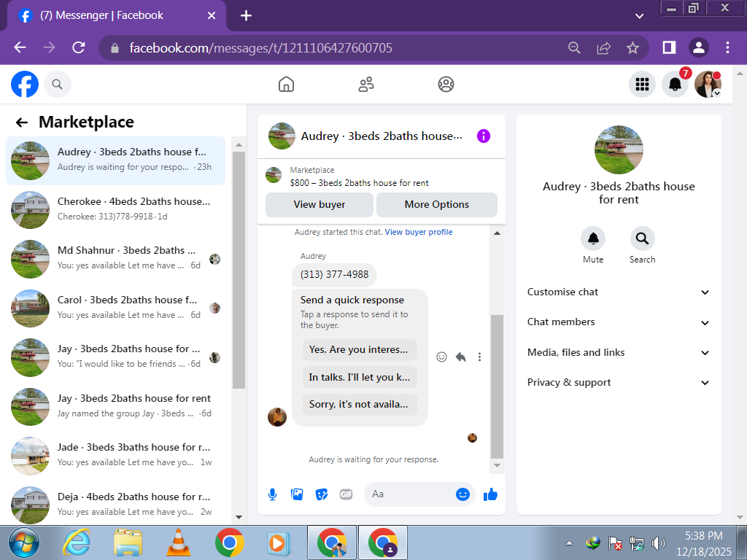Open the account profile picture menu

[x=708, y=85]
